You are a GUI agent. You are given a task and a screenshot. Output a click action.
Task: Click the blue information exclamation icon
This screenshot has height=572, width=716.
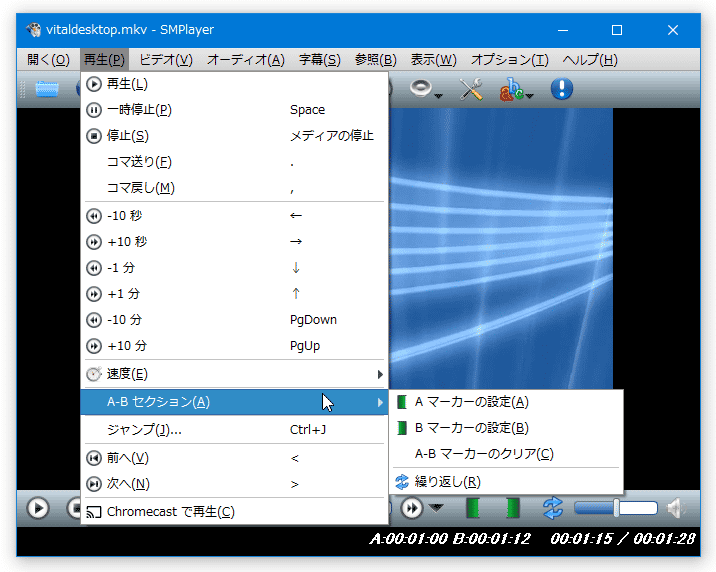(562, 88)
